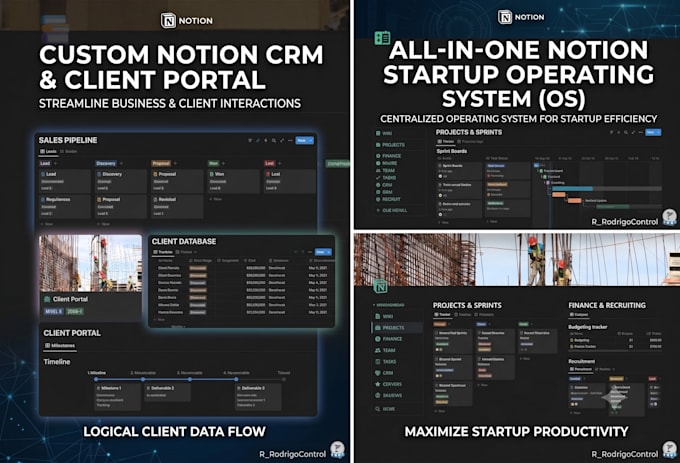Click the WIKI icon in the Gantt panel sidebar
This screenshot has height=463, width=680.
pyautogui.click(x=378, y=134)
